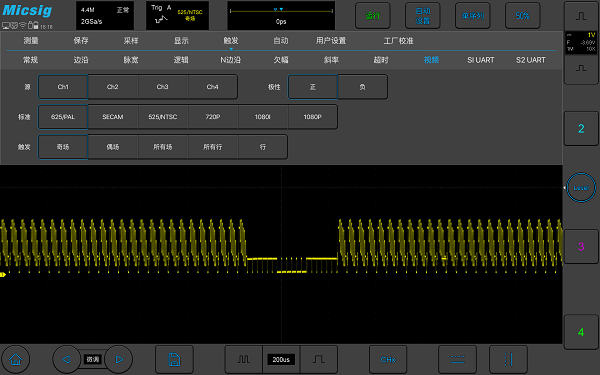
Task: Switch to the 斜率 slope trigger tab
Action: (x=331, y=60)
